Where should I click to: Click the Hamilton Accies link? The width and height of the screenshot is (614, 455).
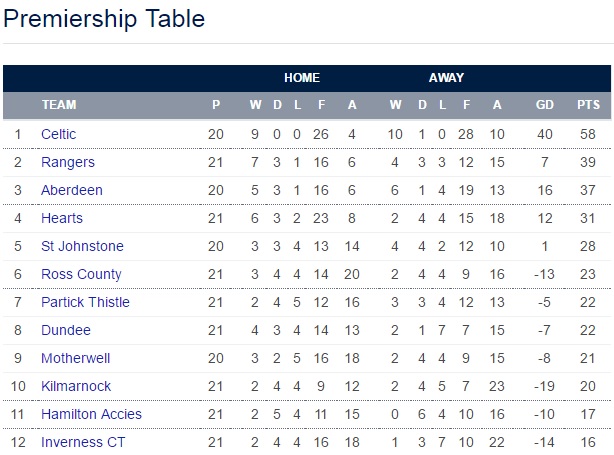(91, 414)
